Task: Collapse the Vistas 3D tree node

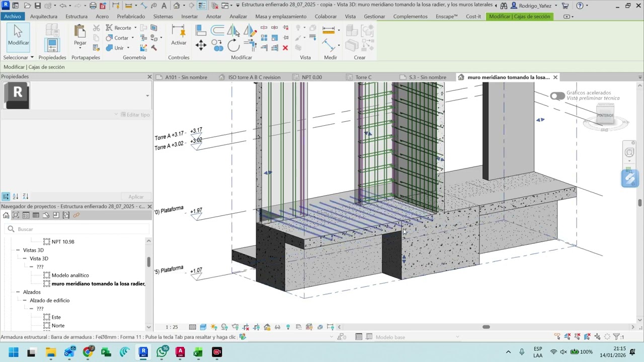Action: click(18, 250)
